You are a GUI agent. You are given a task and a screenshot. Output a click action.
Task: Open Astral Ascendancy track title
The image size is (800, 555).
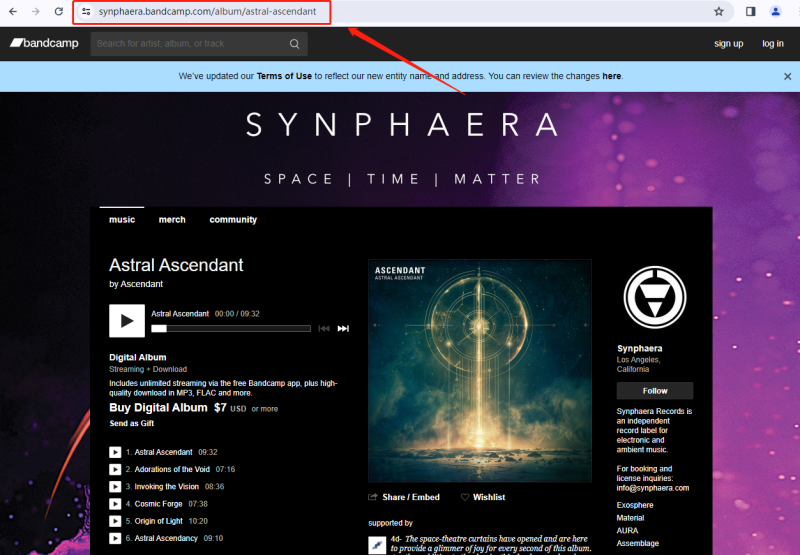pos(166,538)
